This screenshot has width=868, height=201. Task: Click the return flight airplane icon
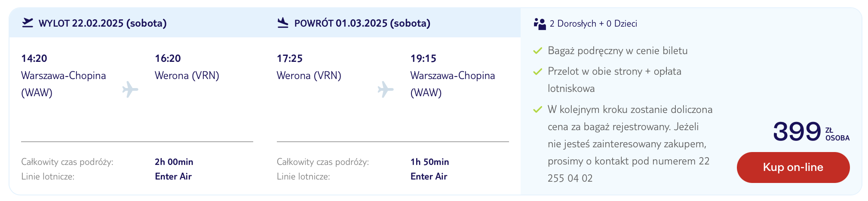385,89
